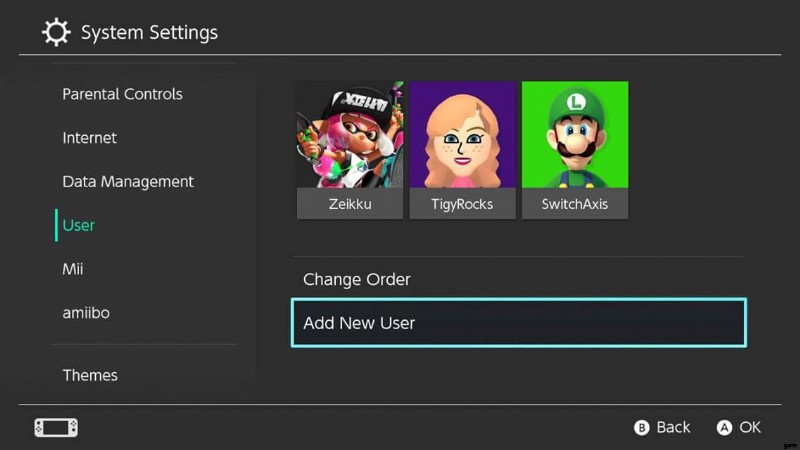Click the Zeikku username label

pos(350,204)
